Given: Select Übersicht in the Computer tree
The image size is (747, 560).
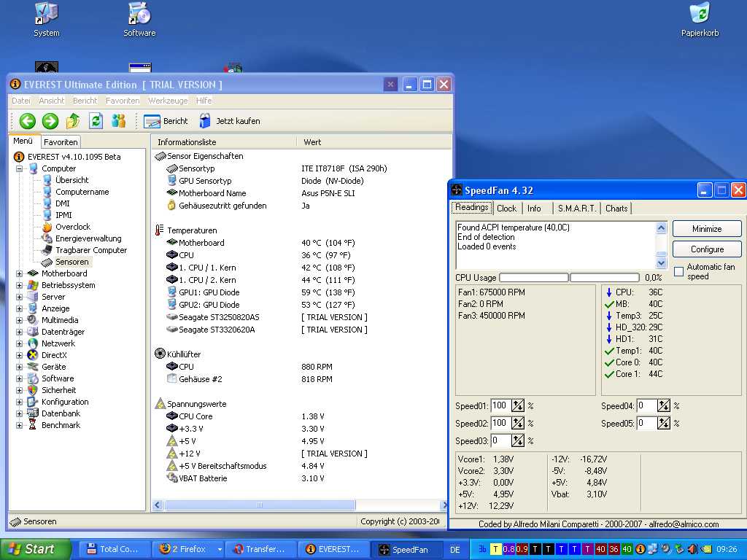Looking at the screenshot, I should (72, 180).
